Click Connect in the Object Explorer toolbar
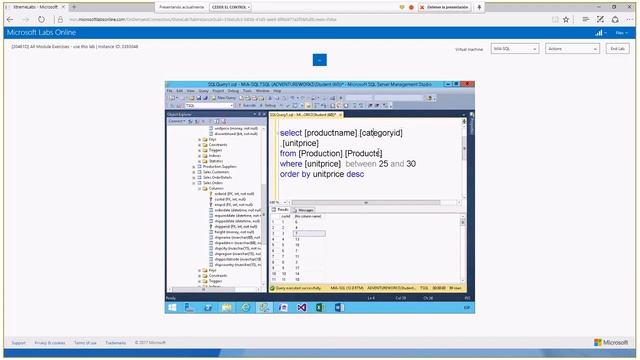Image resolution: width=640 pixels, height=360 pixels. coord(177,121)
